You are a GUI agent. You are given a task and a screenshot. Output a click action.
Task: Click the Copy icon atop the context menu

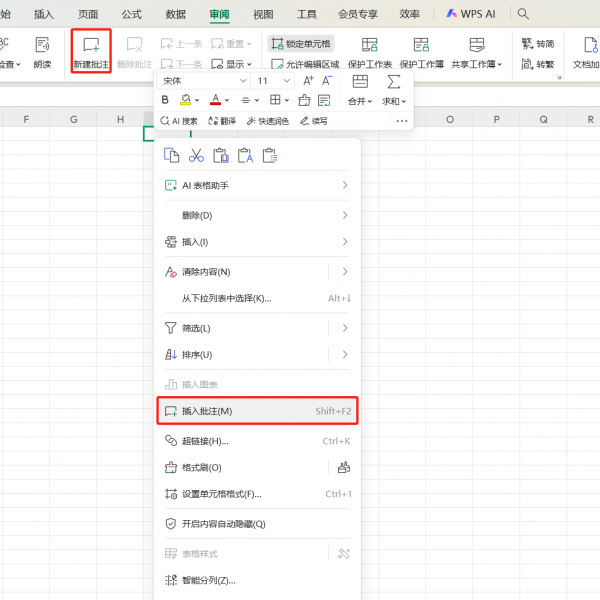point(172,155)
